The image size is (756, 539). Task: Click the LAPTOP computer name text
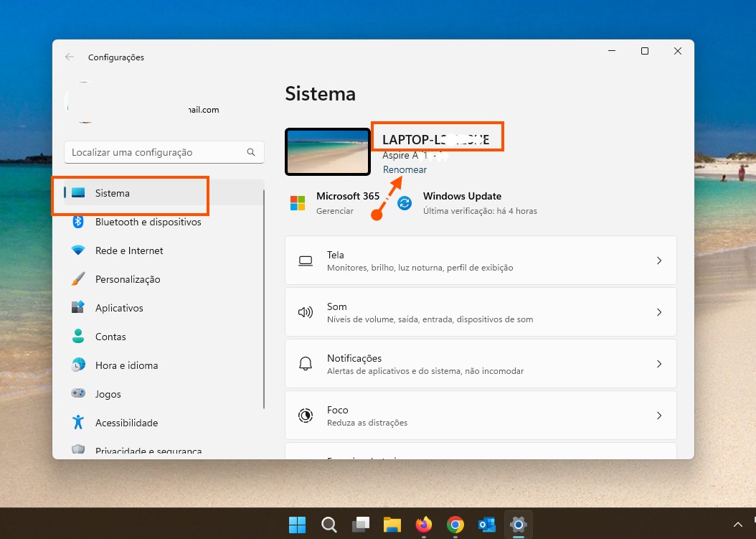(x=436, y=140)
